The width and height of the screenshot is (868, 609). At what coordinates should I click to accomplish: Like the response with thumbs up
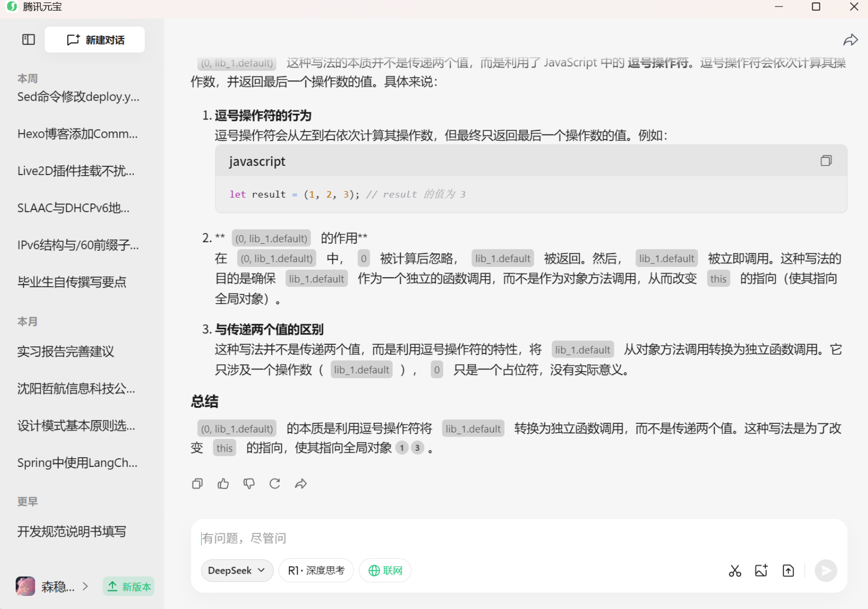pyautogui.click(x=223, y=484)
